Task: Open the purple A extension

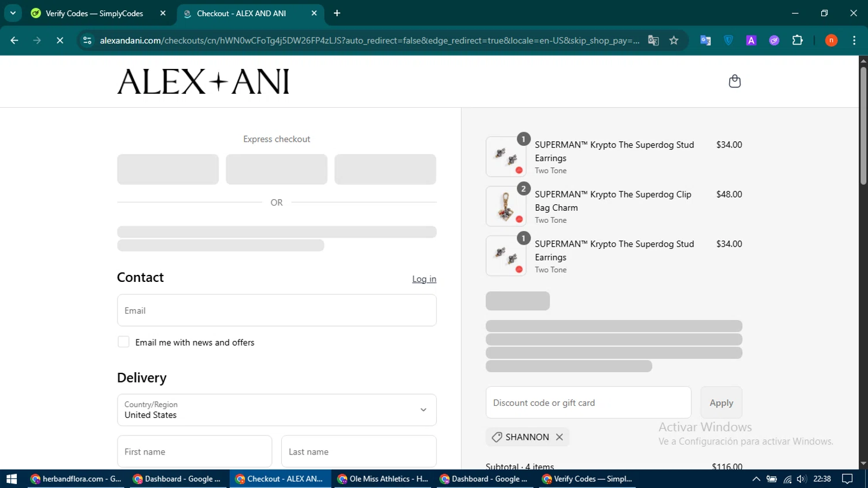Action: pos(751,41)
